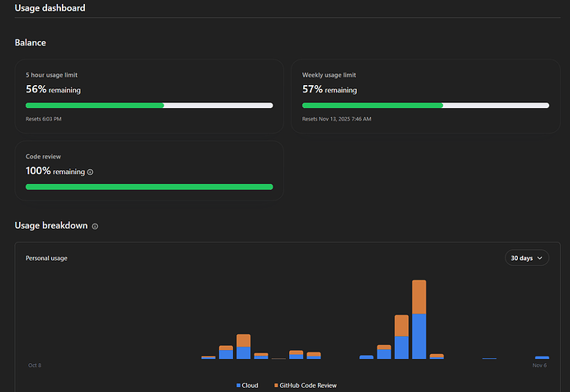Click the Cloud legend label
The height and width of the screenshot is (392, 570).
pyautogui.click(x=249, y=385)
